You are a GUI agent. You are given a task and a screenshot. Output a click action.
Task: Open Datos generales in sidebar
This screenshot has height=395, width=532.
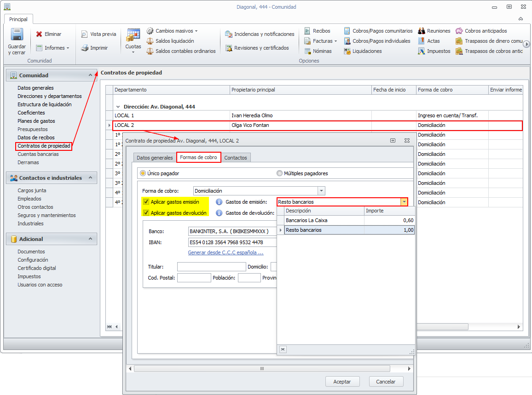coord(35,88)
